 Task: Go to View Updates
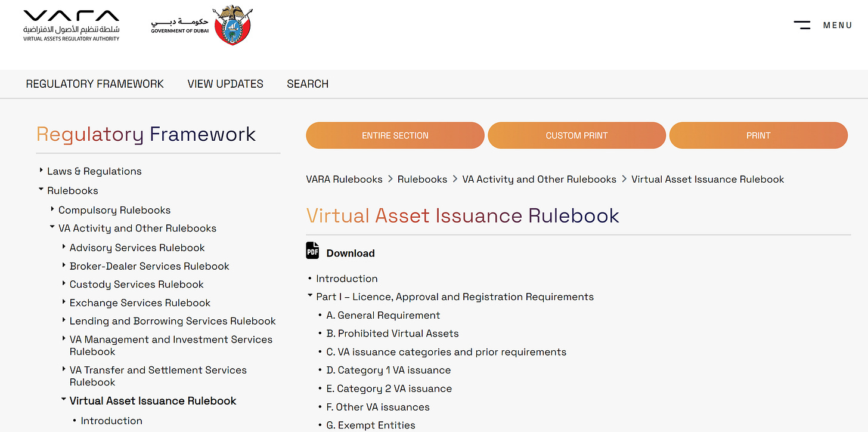point(225,84)
